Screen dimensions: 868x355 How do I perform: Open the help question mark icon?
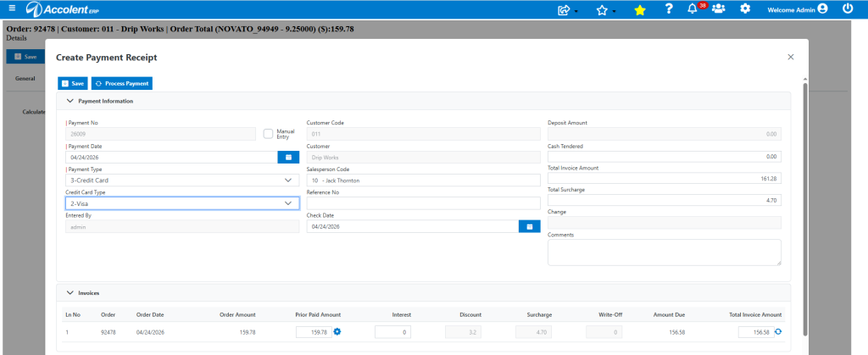click(669, 8)
